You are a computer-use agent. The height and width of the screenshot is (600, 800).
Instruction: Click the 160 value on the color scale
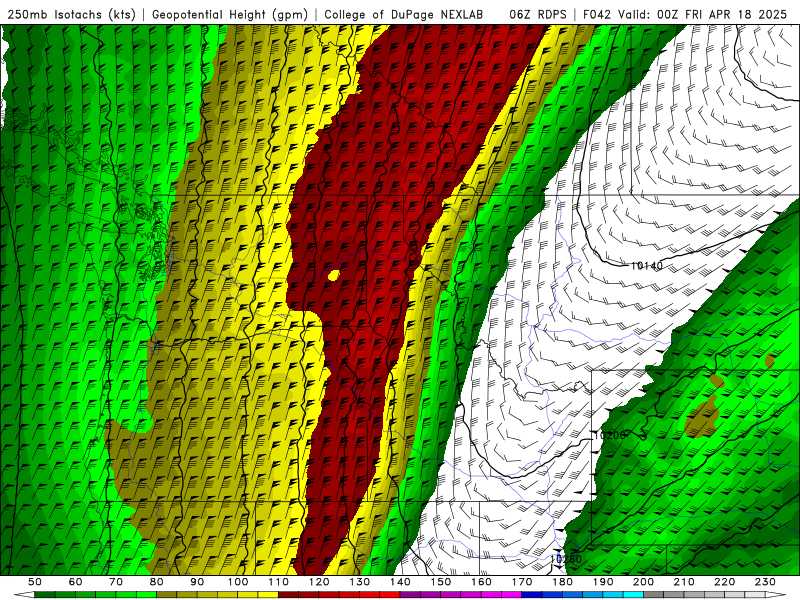482,582
